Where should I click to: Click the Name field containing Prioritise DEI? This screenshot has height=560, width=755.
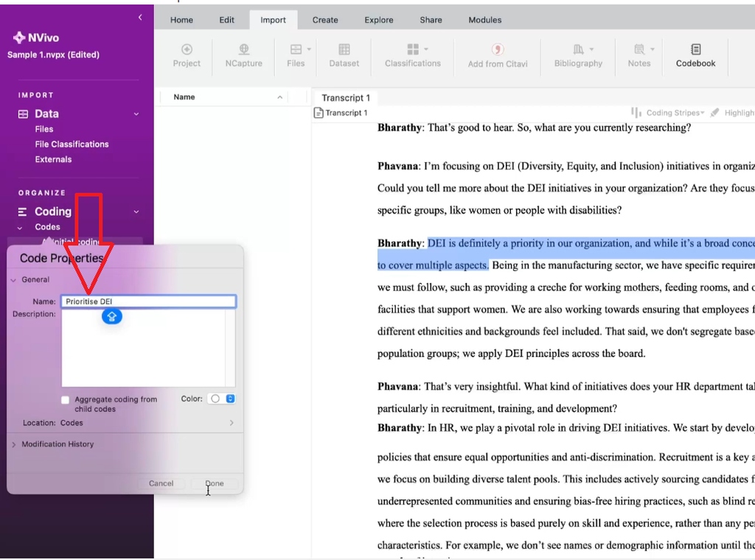coord(148,301)
